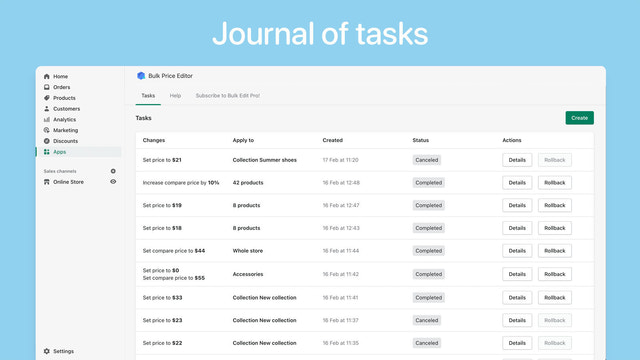This screenshot has height=360, width=640.
Task: Open Details for Set compare price $44
Action: pos(517,251)
